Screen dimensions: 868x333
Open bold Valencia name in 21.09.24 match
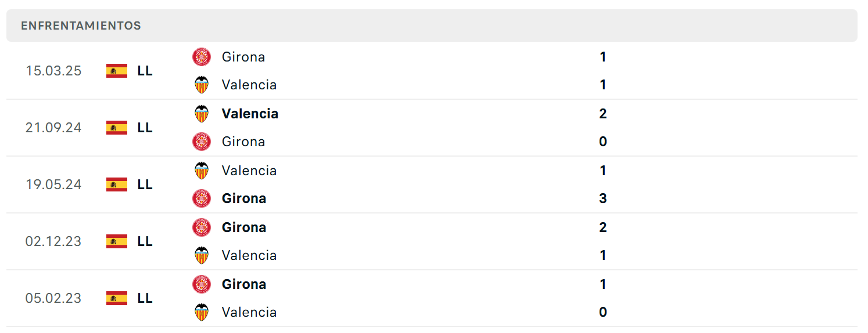(x=250, y=114)
